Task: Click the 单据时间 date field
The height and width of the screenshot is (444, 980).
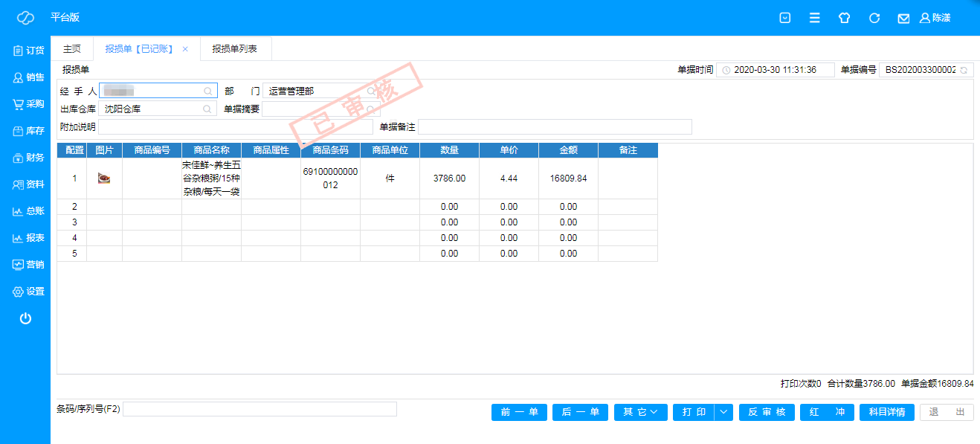Action: click(x=776, y=70)
